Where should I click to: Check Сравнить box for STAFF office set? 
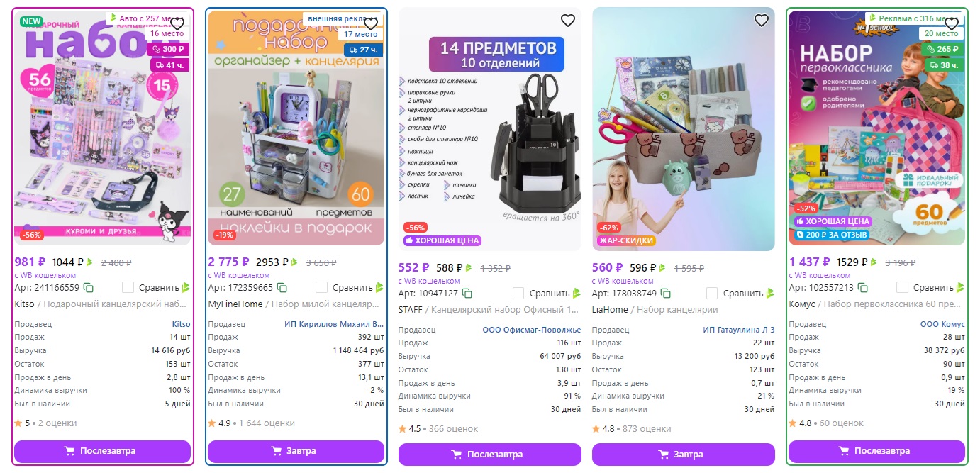[x=518, y=293]
